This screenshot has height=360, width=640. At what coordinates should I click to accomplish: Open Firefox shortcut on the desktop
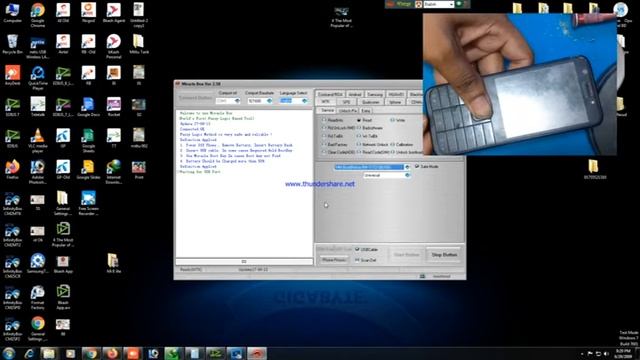(12, 170)
